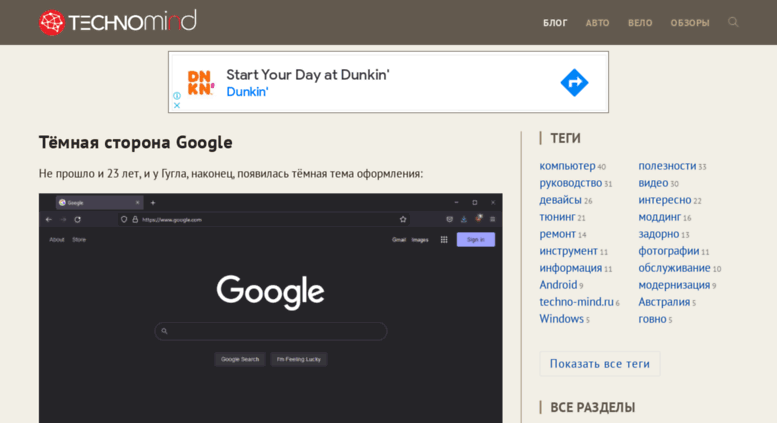Open the АВТО menu item
Image resolution: width=777 pixels, height=423 pixels.
click(x=598, y=23)
